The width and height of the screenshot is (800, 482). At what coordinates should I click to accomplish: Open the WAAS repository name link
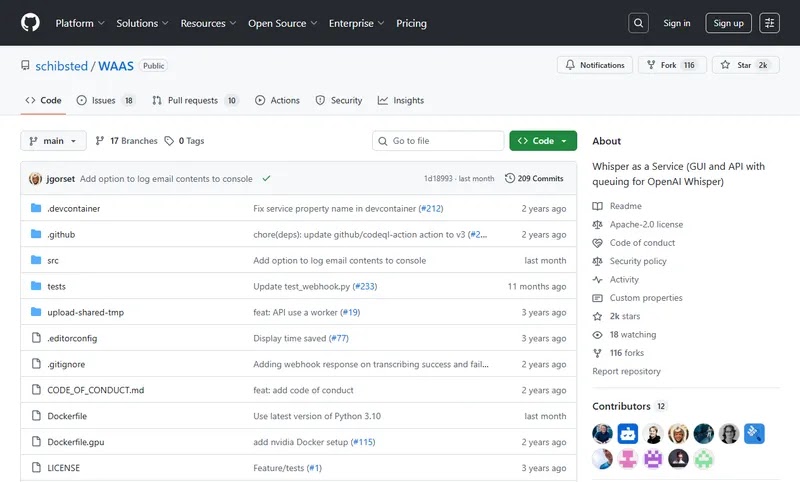[116, 66]
